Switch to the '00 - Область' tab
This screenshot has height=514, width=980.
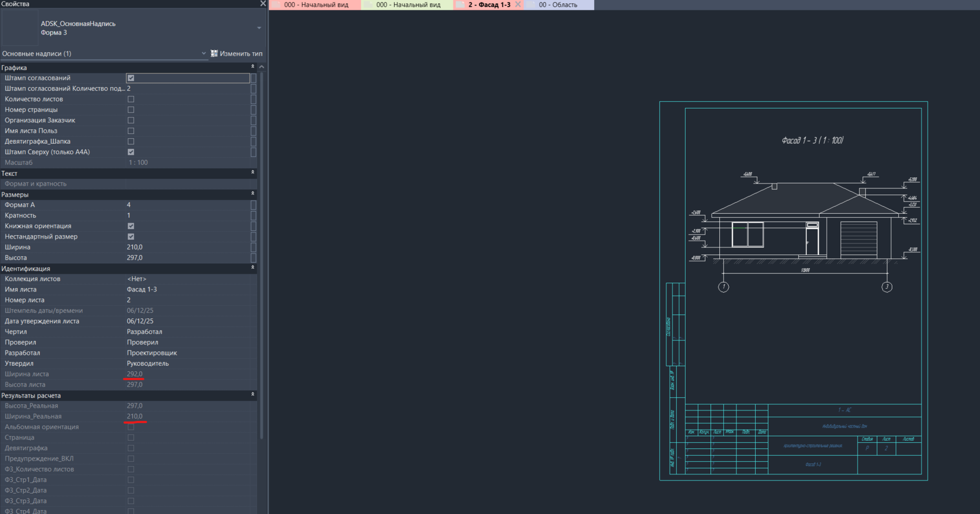coord(558,5)
